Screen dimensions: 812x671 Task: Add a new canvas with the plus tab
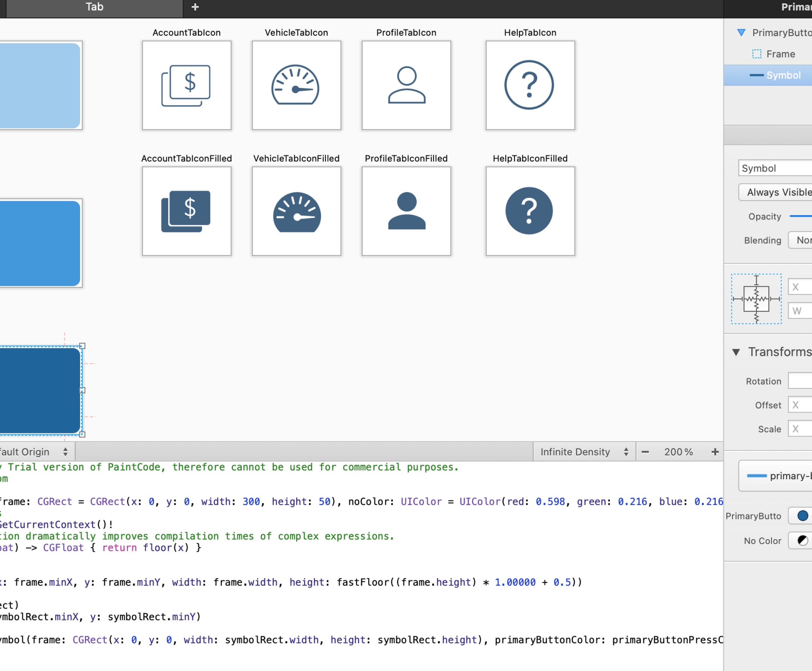pyautogui.click(x=195, y=6)
